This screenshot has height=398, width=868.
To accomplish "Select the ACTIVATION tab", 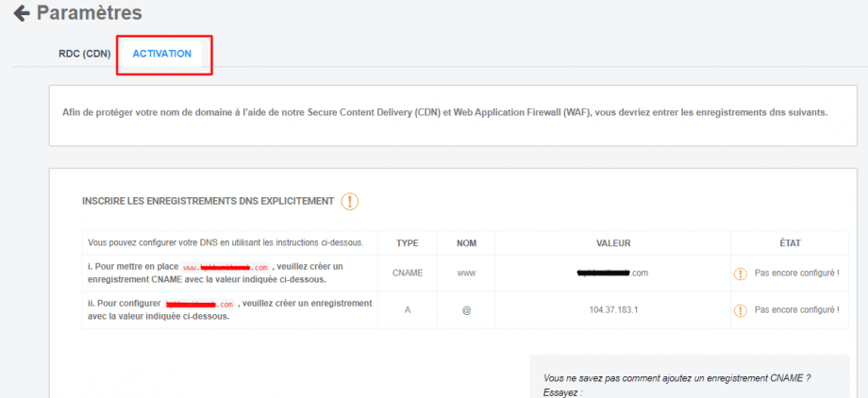I will click(162, 54).
